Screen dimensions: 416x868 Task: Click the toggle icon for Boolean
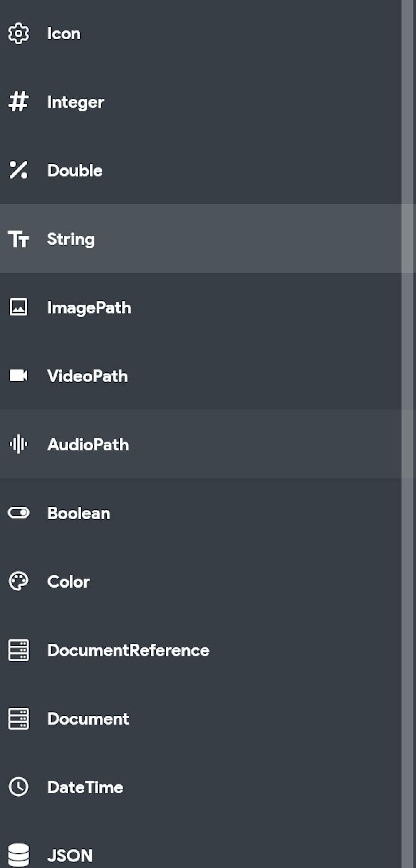[x=19, y=513]
